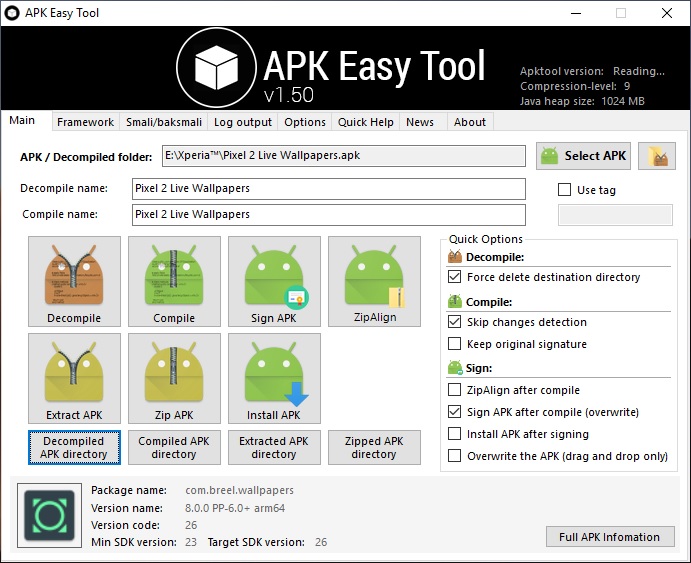Click the wallpaper app icon thumbnail
691x563 pixels.
tap(49, 515)
